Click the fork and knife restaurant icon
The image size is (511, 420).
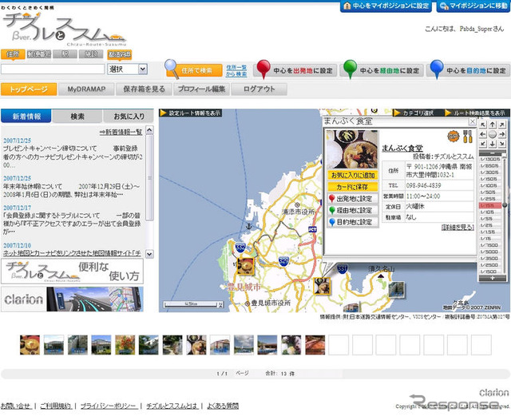coord(467,137)
